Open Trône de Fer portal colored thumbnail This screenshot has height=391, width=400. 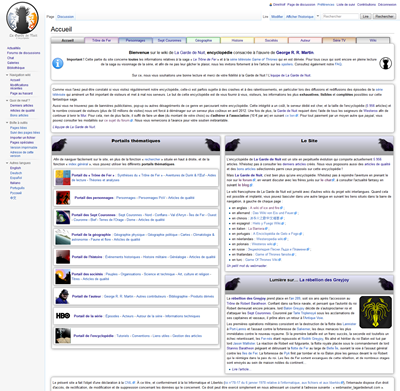point(63,177)
